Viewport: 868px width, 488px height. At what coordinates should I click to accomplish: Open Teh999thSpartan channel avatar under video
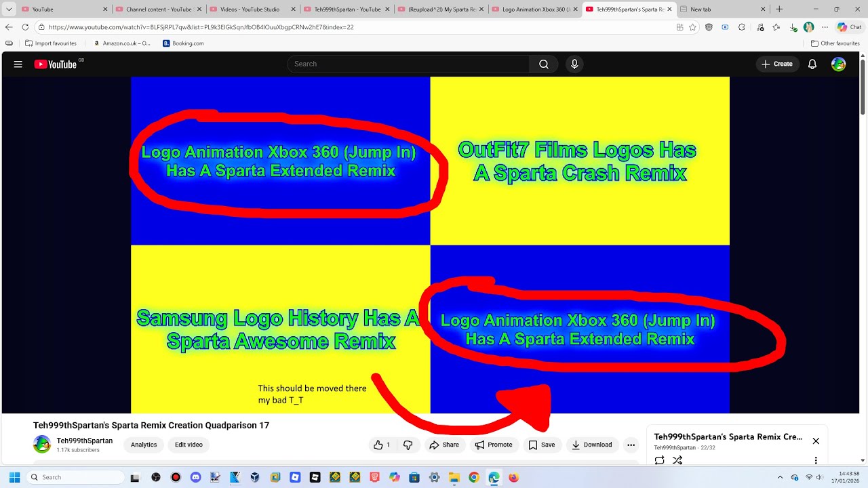[42, 445]
